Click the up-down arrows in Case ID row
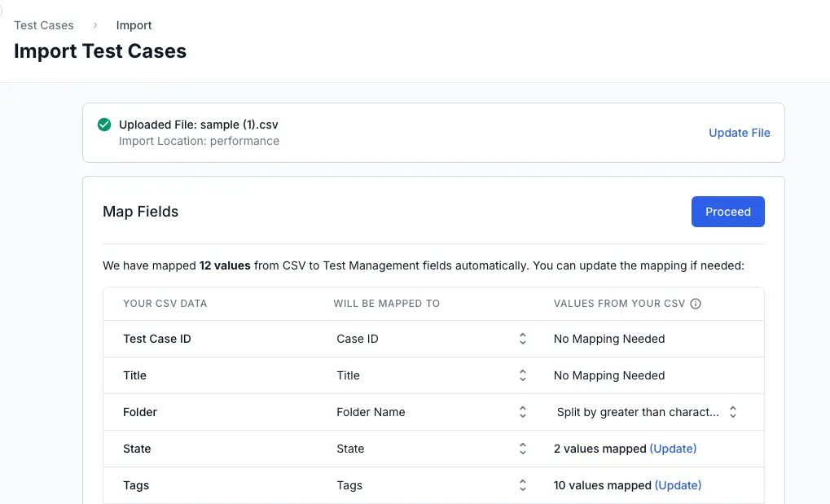 (x=522, y=339)
